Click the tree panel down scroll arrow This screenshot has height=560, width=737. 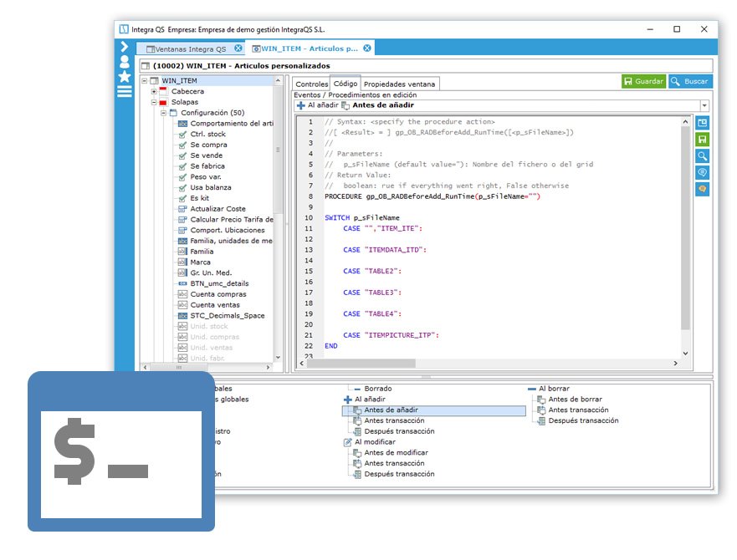tap(278, 358)
